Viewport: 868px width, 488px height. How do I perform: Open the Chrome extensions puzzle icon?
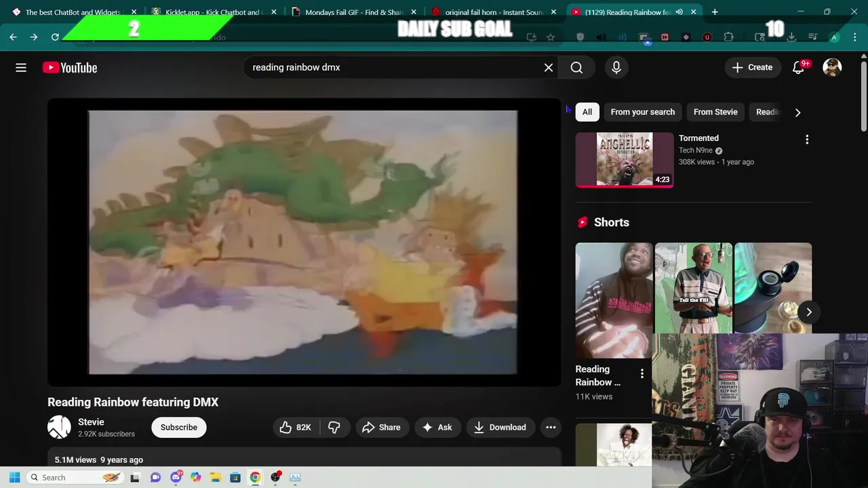point(729,37)
